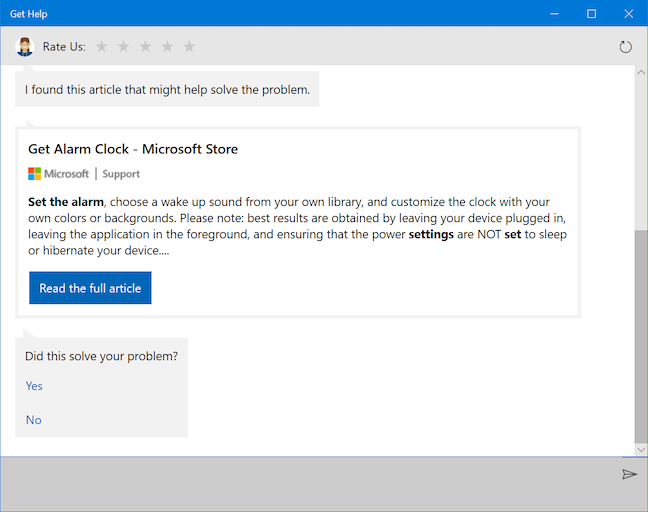Viewport: 648px width, 512px height.
Task: Click the Get Alarm Clock article title
Action: coord(133,149)
